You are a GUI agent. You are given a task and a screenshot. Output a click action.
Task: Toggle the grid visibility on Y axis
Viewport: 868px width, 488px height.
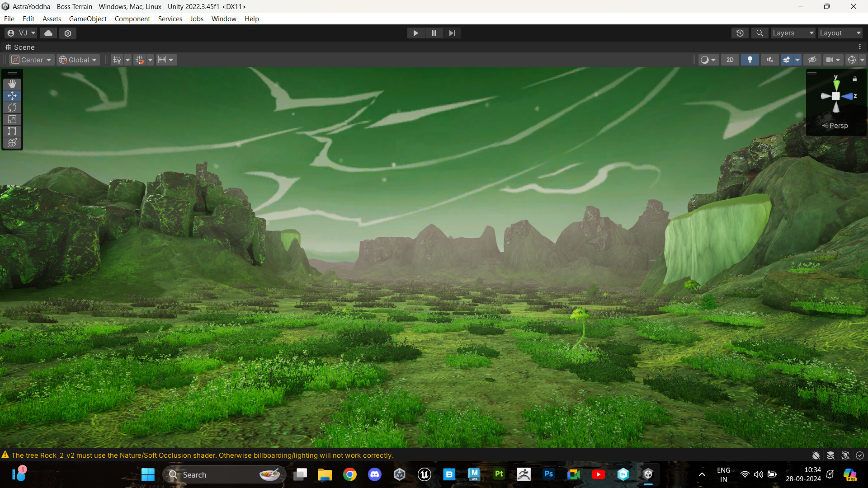[x=117, y=60]
